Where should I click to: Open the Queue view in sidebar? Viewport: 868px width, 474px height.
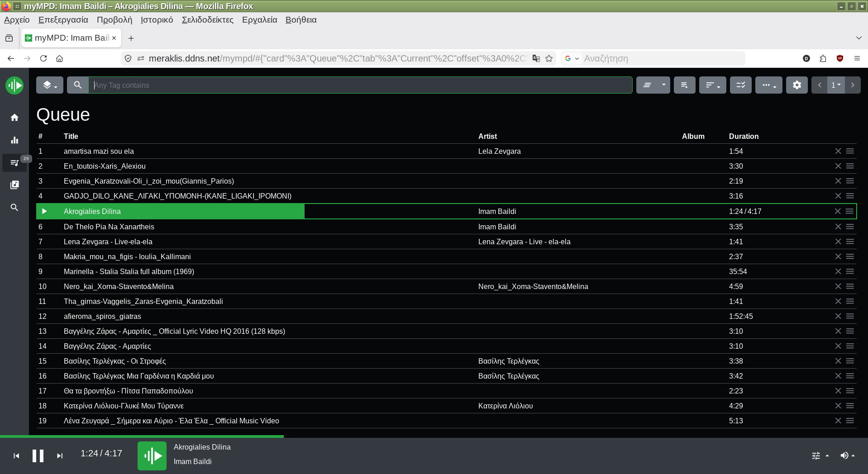coord(14,163)
